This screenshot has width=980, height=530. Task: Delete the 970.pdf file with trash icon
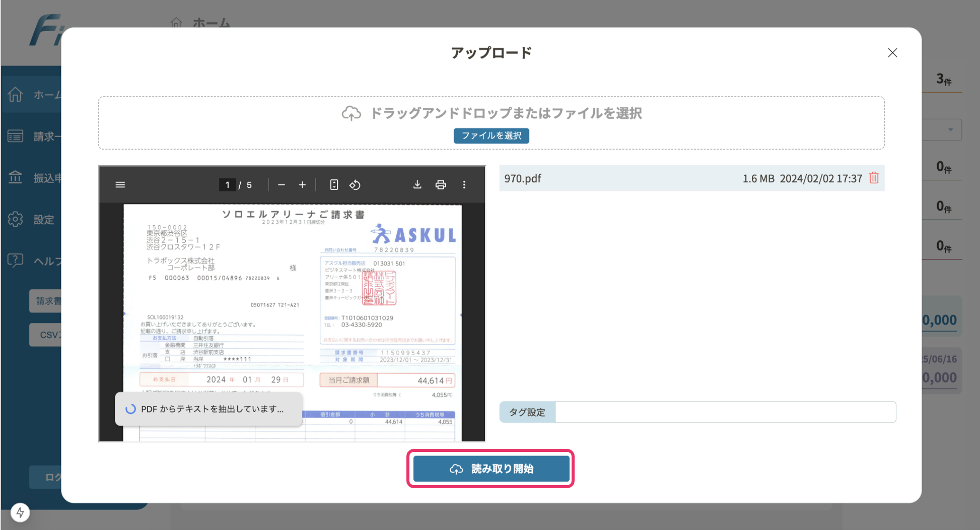(874, 178)
